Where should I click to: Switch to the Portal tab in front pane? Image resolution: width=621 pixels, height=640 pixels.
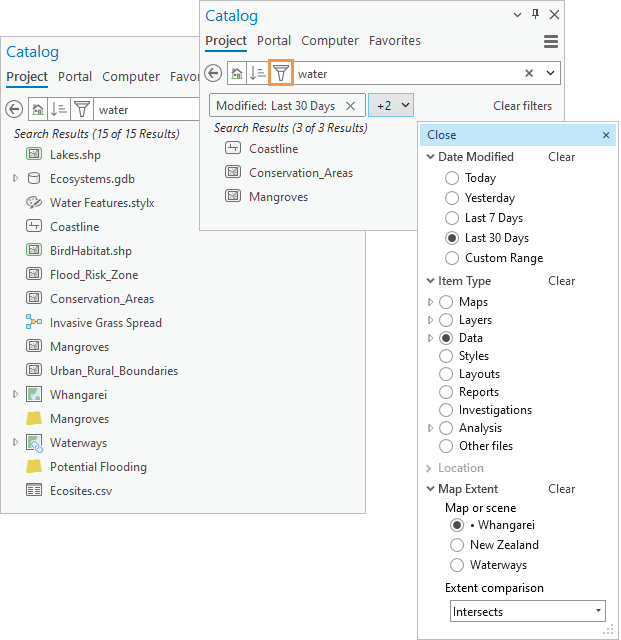[x=274, y=41]
